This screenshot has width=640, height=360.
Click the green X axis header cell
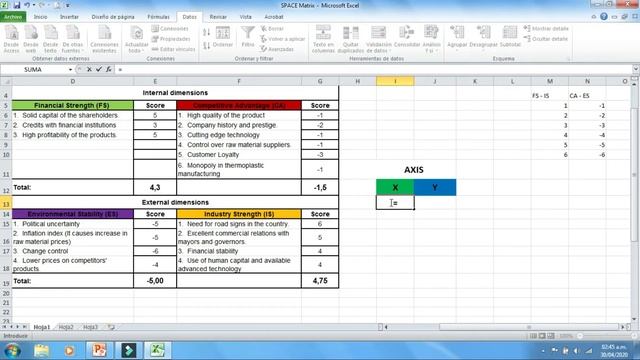point(395,187)
